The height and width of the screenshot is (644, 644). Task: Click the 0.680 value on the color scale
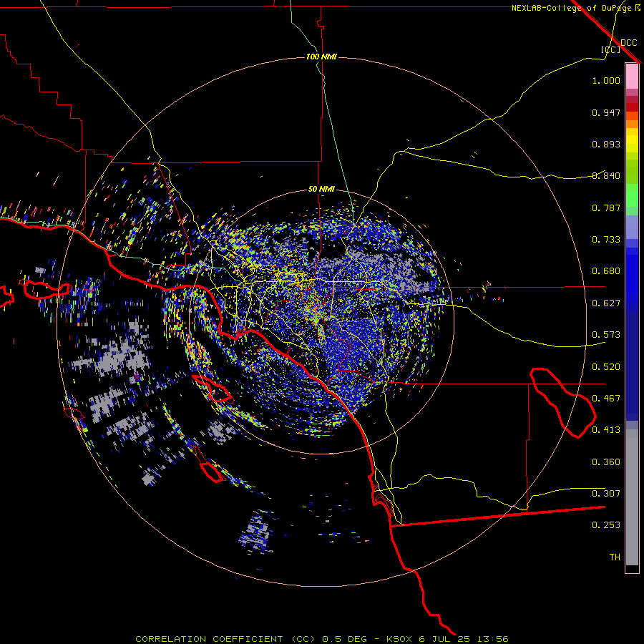point(606,271)
